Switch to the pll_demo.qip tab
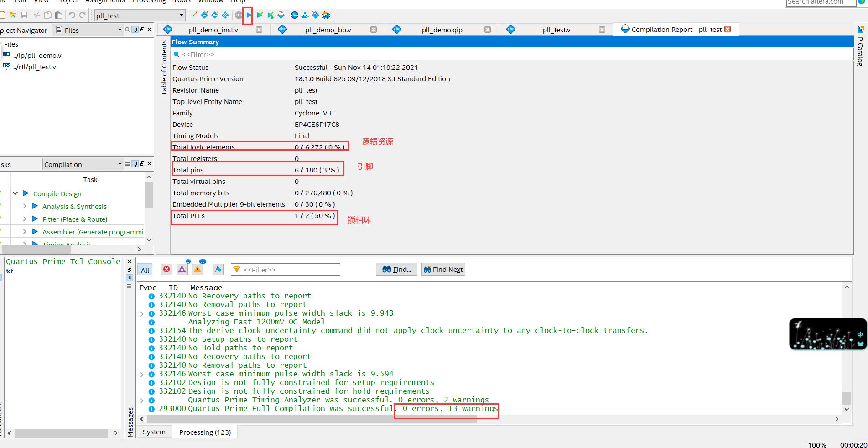This screenshot has height=448, width=868. pyautogui.click(x=442, y=30)
